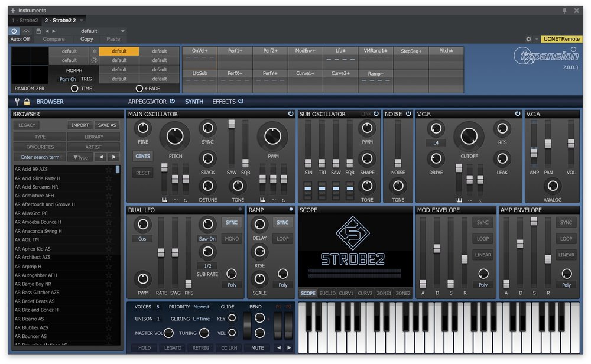Toggle SYNC in the Ramp section
This screenshot has width=591, height=364.
pos(282,222)
